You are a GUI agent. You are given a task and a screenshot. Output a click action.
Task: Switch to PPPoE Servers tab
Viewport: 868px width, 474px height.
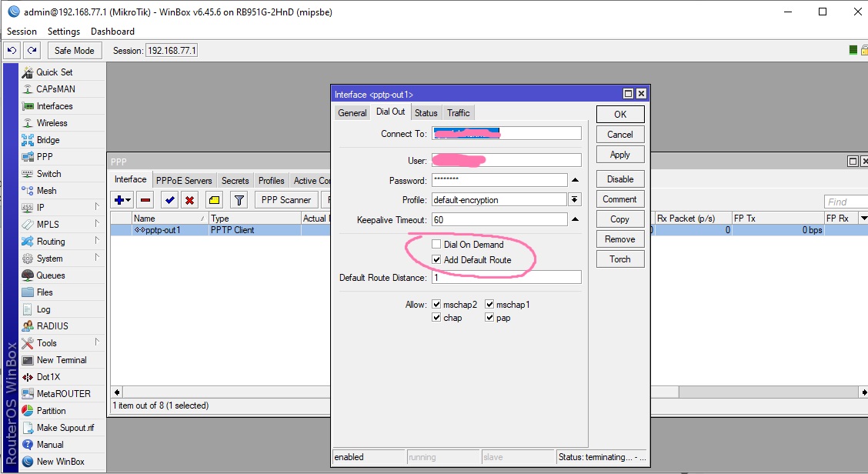pyautogui.click(x=184, y=181)
